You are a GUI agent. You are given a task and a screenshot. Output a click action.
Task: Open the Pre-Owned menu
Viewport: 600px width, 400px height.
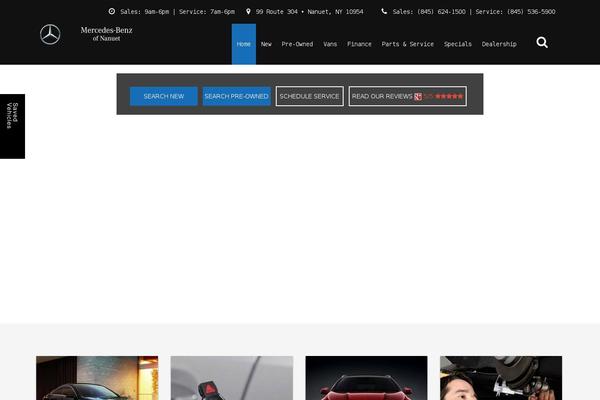coord(297,44)
